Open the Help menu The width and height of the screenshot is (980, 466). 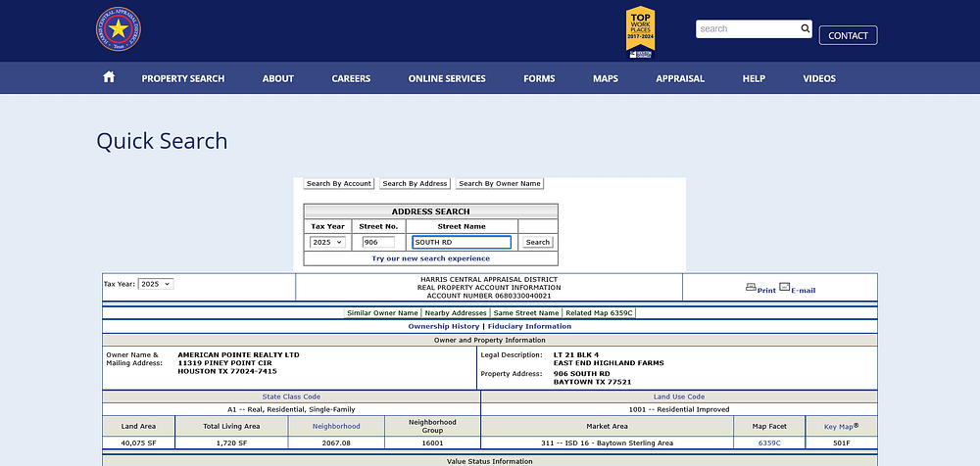754,78
